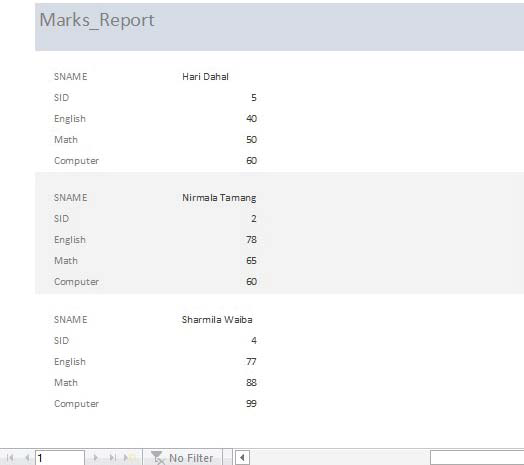Click the Marks_Report title
This screenshot has height=465, width=524.
point(97,20)
